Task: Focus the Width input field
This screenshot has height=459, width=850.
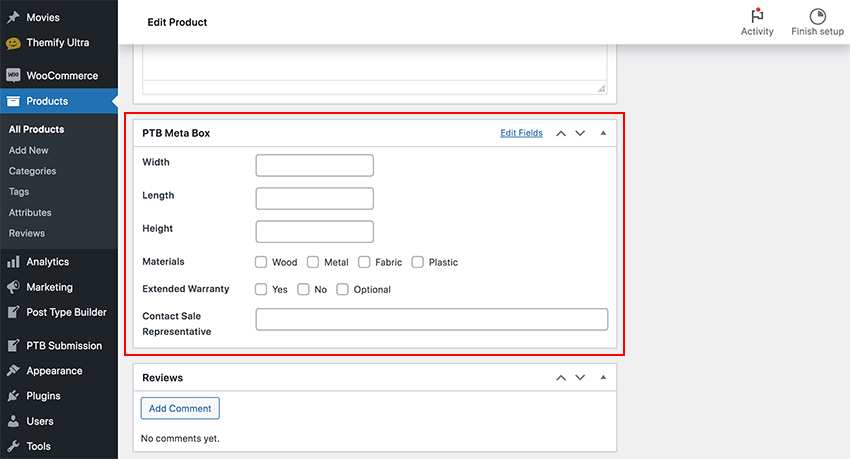Action: pos(314,165)
